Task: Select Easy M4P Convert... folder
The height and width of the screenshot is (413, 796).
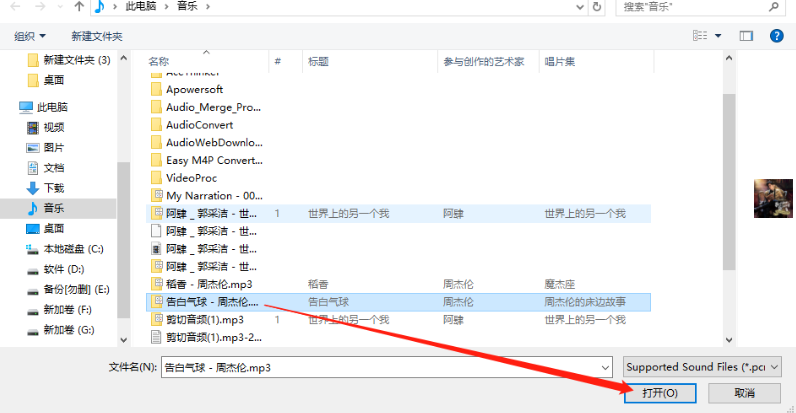Action: coord(207,160)
